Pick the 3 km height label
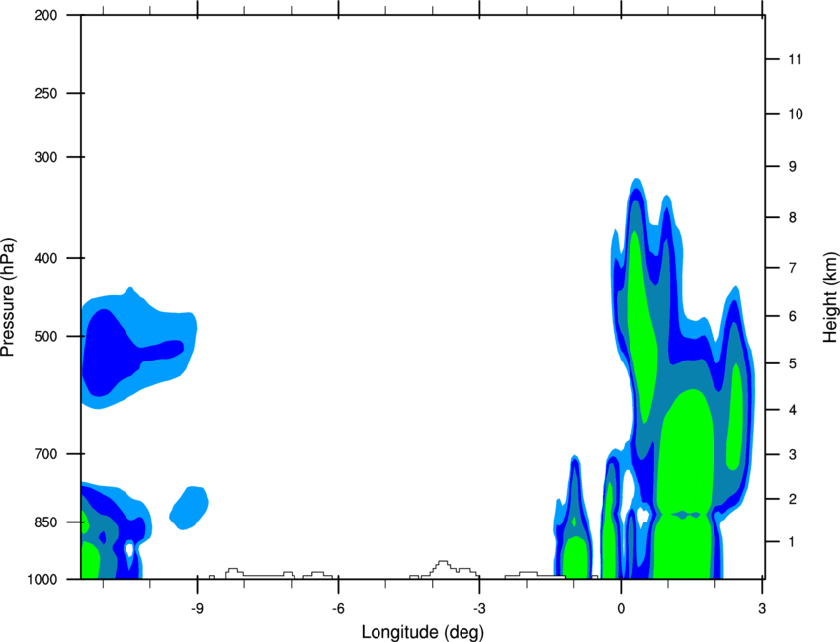Screen dimensions: 840x642 pos(792,455)
